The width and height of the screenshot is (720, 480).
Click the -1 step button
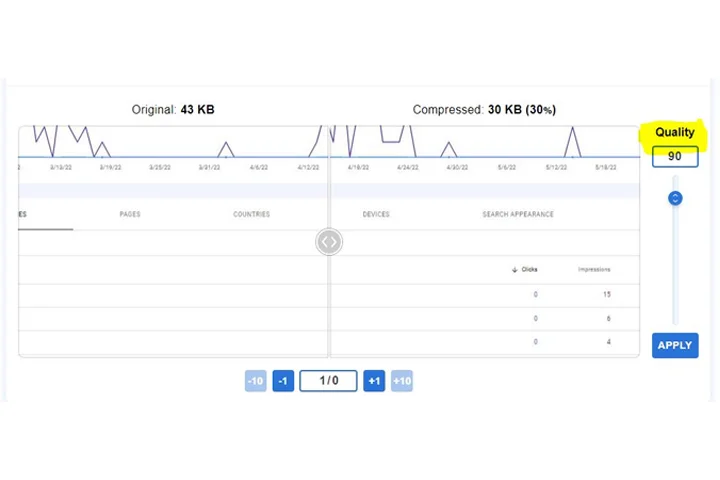pyautogui.click(x=283, y=381)
